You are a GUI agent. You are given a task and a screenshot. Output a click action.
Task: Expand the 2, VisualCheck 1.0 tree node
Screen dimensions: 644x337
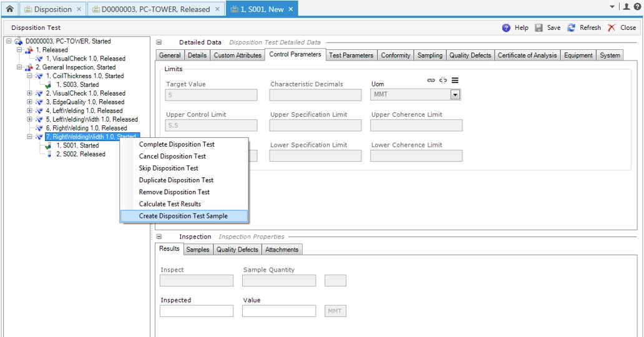(30, 94)
